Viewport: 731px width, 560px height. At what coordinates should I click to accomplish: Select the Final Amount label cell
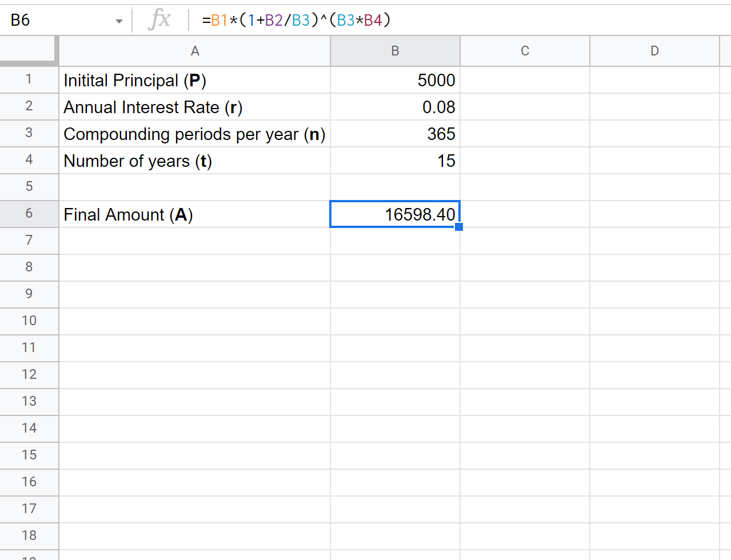(195, 215)
